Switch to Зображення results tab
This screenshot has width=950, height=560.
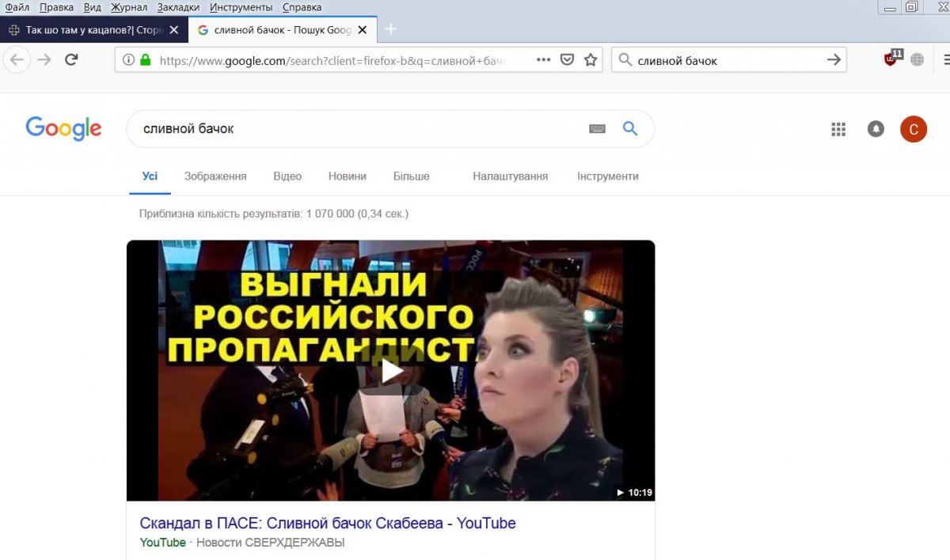[x=215, y=176]
